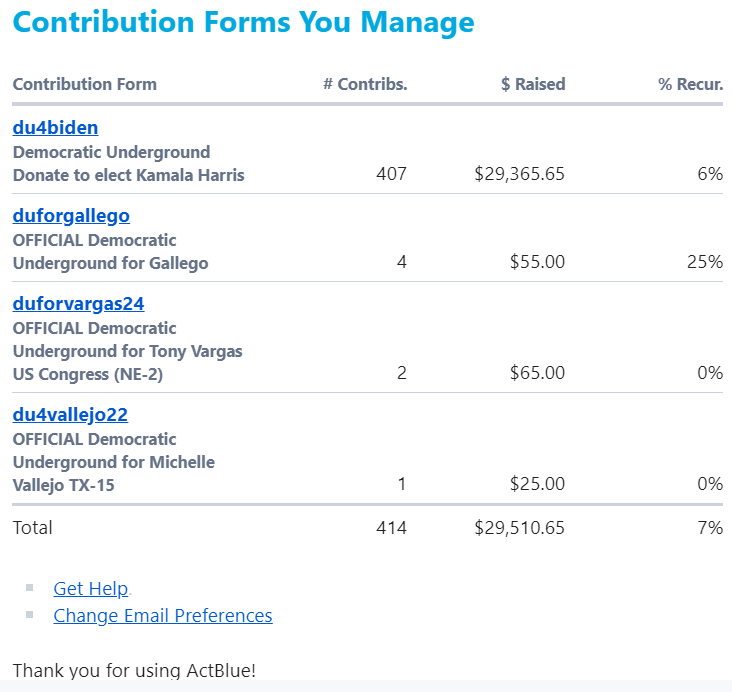The width and height of the screenshot is (732, 692).
Task: Click the $65.00 amount for duforvargas24
Action: [x=537, y=373]
